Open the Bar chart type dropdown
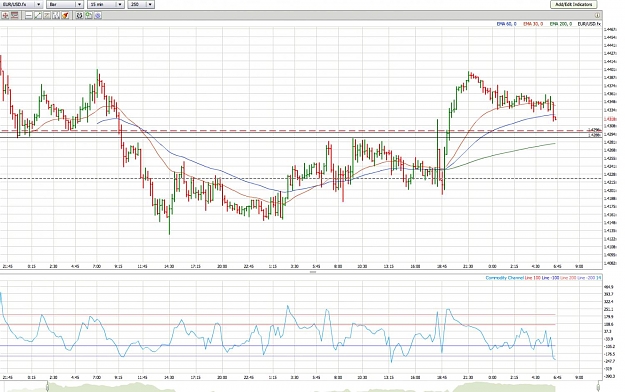 [x=65, y=4]
